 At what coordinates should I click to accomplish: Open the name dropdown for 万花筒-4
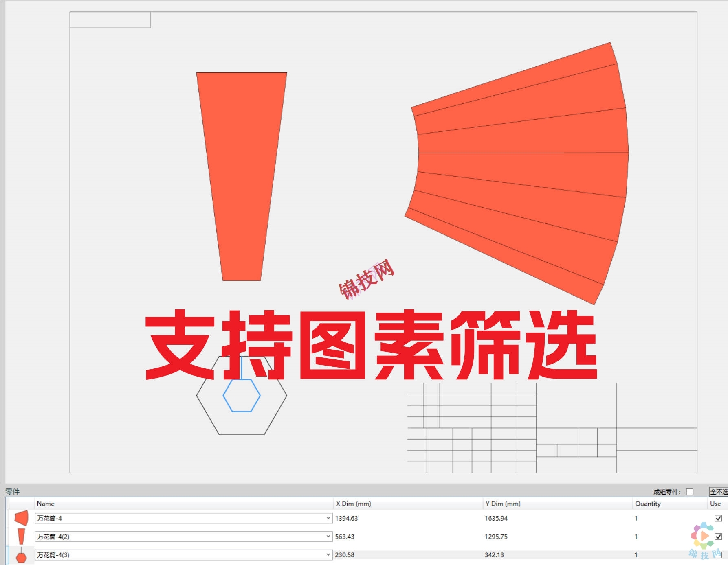coord(328,518)
